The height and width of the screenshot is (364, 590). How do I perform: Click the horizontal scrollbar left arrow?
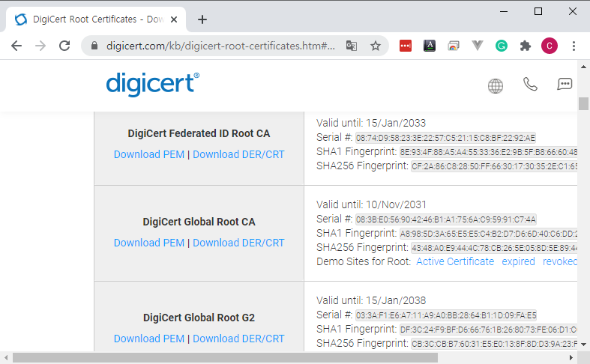6,357
